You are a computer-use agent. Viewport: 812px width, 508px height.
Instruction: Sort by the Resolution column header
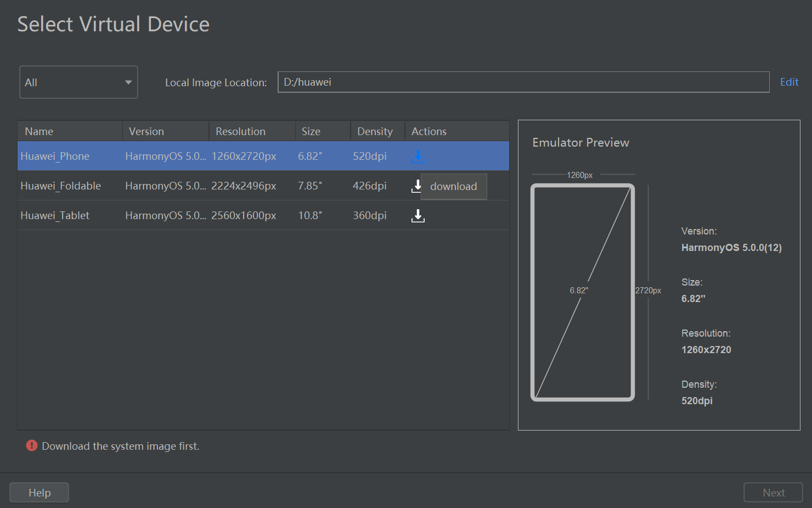click(x=252, y=131)
